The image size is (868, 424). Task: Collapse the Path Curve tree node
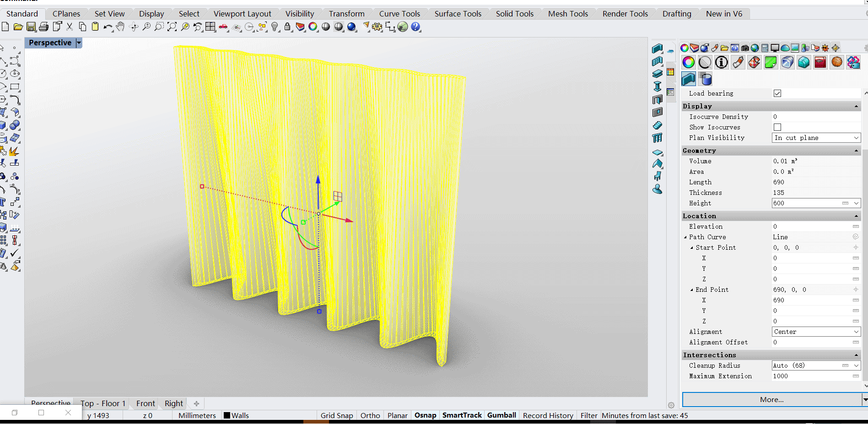685,237
